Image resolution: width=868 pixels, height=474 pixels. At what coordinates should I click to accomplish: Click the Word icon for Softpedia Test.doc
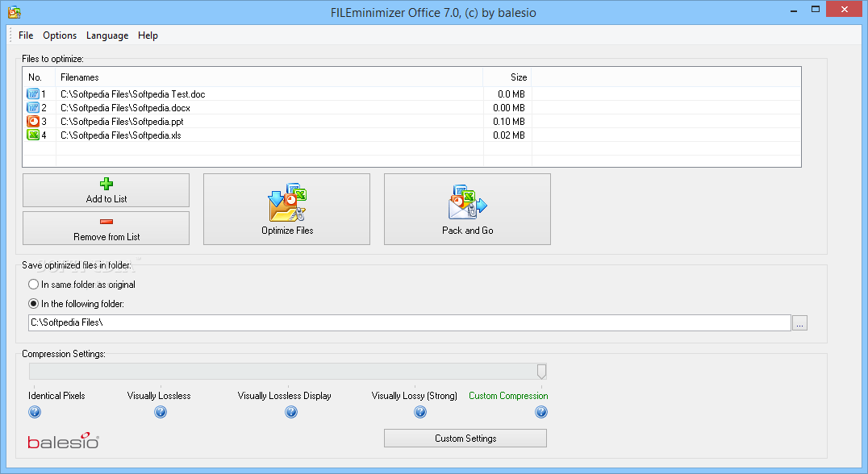pyautogui.click(x=32, y=94)
